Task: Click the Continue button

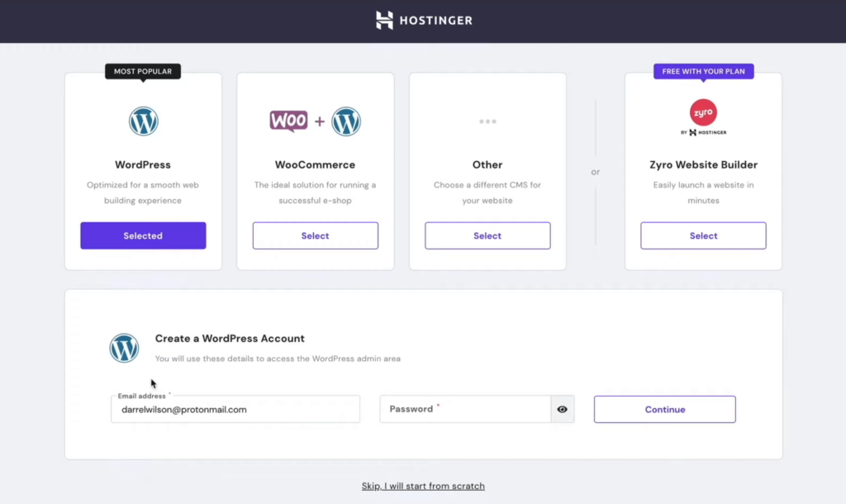Action: point(665,409)
